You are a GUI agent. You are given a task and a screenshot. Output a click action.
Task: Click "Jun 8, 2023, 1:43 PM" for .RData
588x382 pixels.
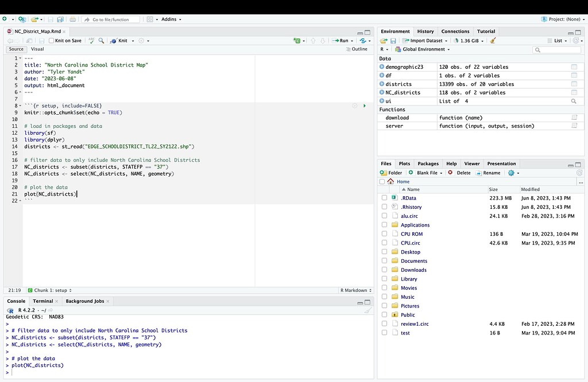(546, 198)
